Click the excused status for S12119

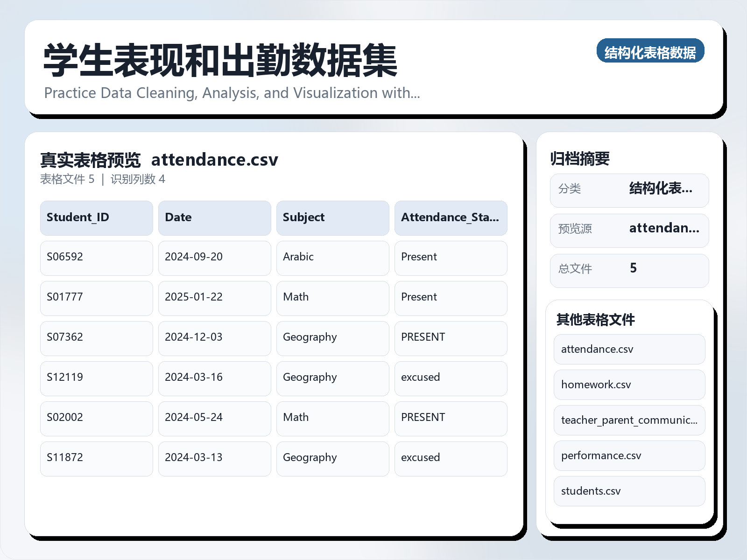[451, 378]
